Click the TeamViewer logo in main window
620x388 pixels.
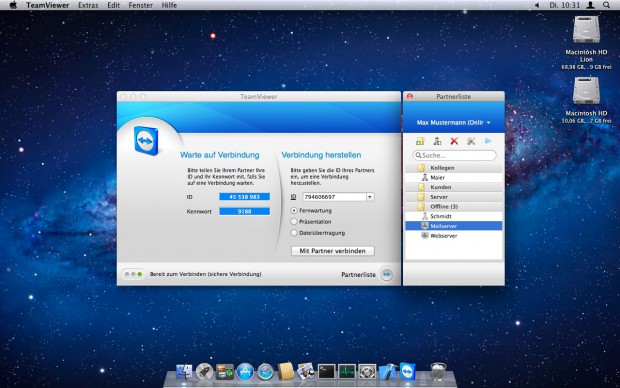click(146, 140)
